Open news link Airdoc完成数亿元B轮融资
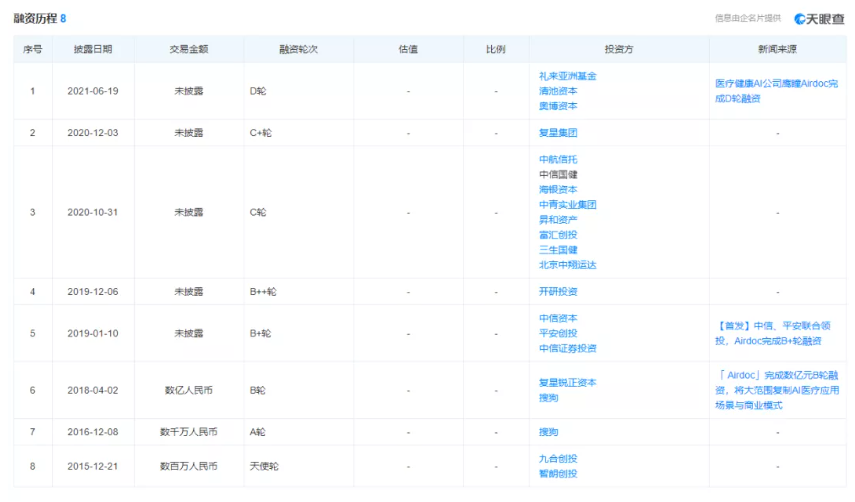Viewport: 855px width, 502px height. pyautogui.click(x=777, y=390)
